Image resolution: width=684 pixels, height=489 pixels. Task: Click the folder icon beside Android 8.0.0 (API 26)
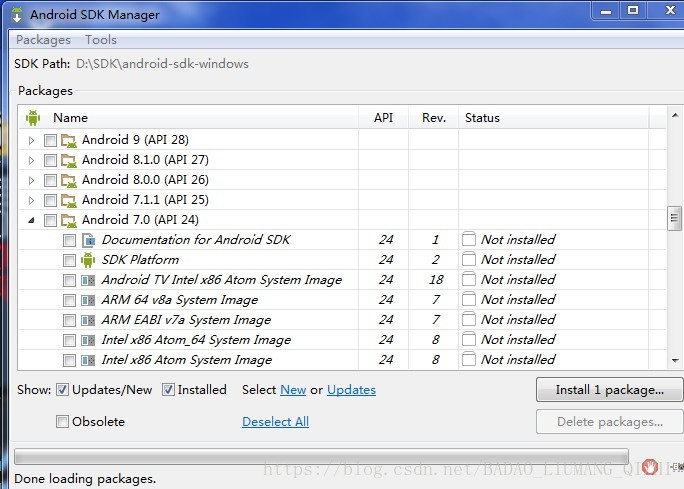(x=69, y=181)
